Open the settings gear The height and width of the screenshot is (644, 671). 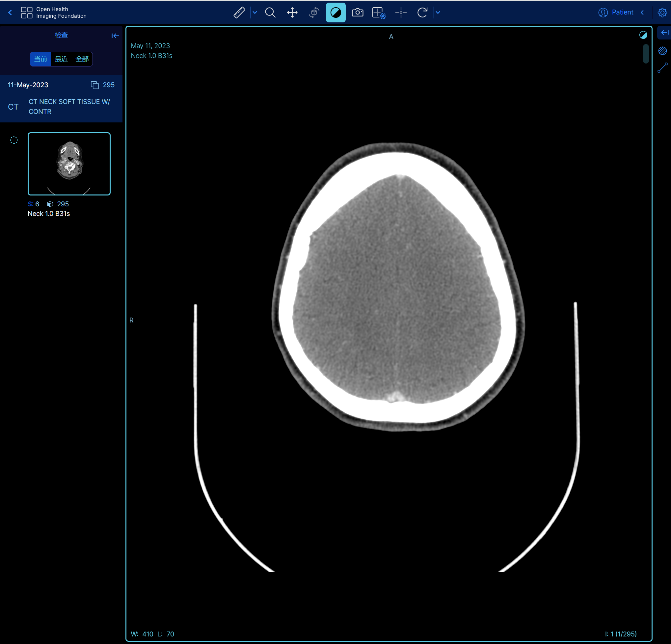(662, 13)
